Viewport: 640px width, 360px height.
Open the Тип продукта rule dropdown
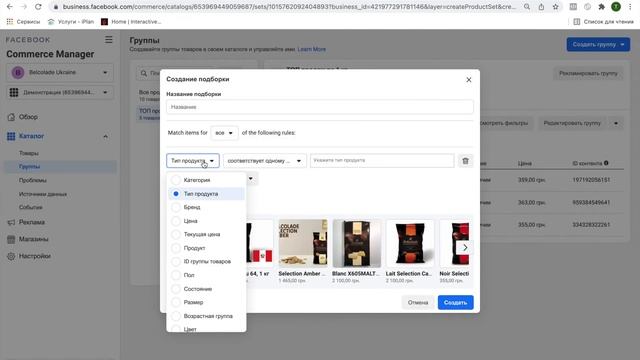click(x=193, y=161)
